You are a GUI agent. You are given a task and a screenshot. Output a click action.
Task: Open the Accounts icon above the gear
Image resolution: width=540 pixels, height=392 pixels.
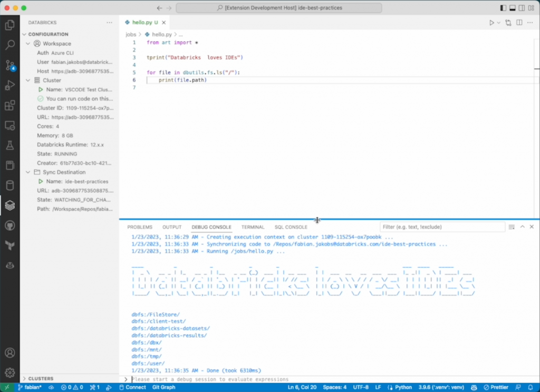point(9,353)
